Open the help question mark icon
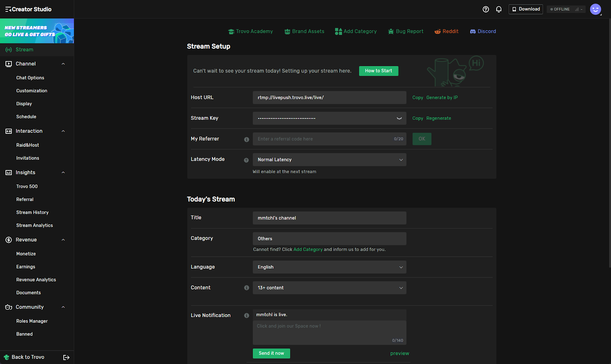This screenshot has width=611, height=364. (x=486, y=9)
